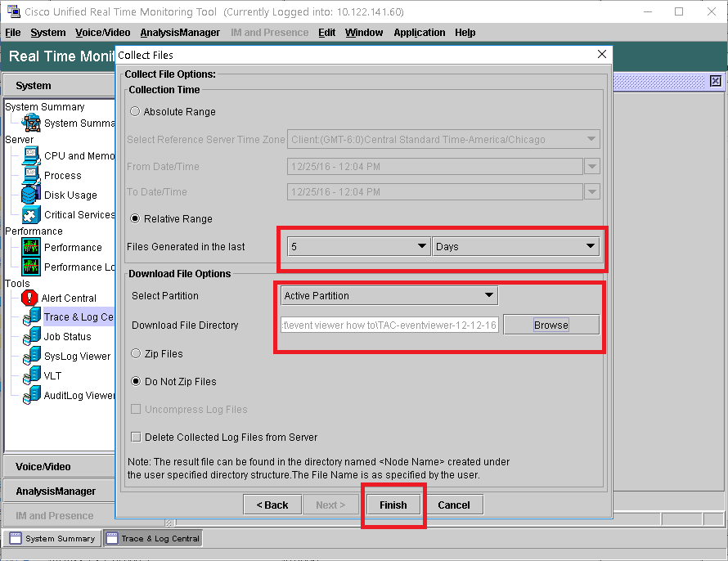
Task: Open the From Date/Time dropdown arrow
Action: click(592, 167)
